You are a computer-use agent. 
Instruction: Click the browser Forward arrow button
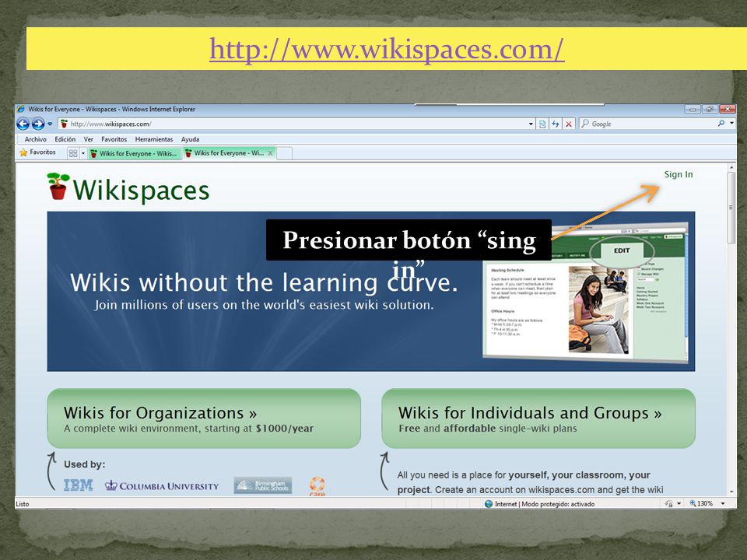click(38, 124)
